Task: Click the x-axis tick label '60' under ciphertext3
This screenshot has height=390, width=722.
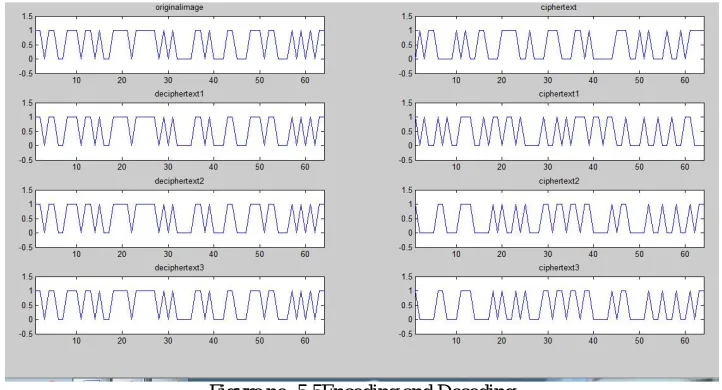Action: click(685, 341)
